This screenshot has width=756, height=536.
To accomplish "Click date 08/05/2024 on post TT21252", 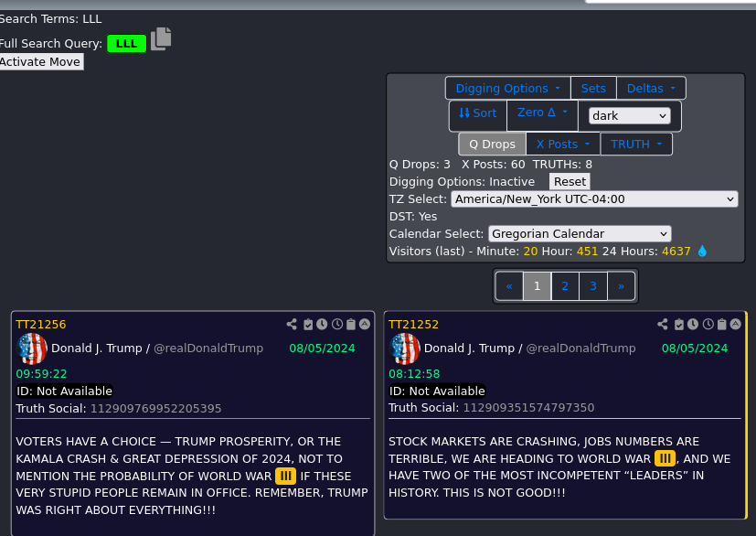I will [x=694, y=348].
